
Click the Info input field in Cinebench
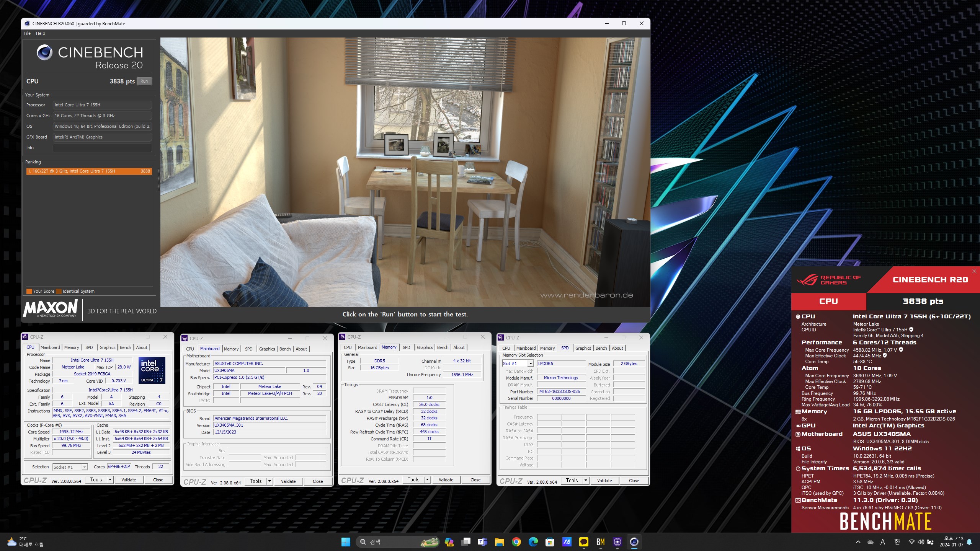pyautogui.click(x=102, y=148)
